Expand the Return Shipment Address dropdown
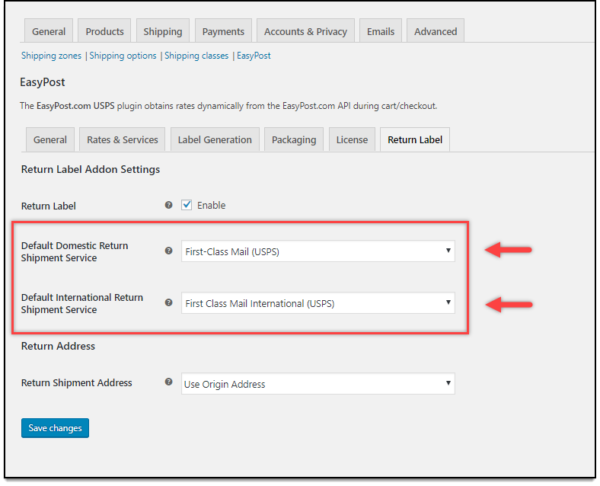The height and width of the screenshot is (486, 600). (318, 383)
